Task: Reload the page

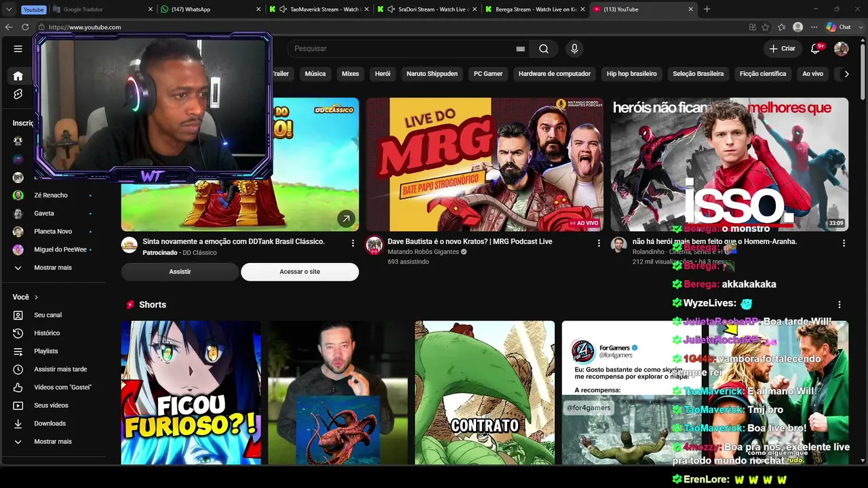Action: (x=25, y=27)
